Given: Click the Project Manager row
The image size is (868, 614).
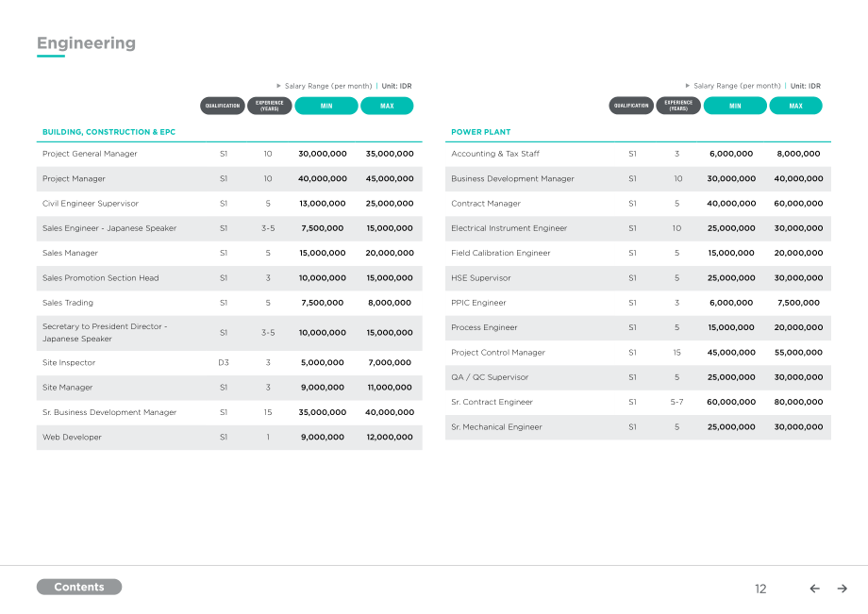Looking at the screenshot, I should coord(229,178).
